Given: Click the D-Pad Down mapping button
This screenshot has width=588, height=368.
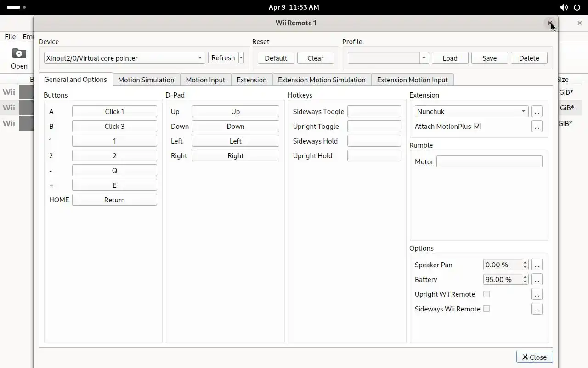Looking at the screenshot, I should [235, 126].
